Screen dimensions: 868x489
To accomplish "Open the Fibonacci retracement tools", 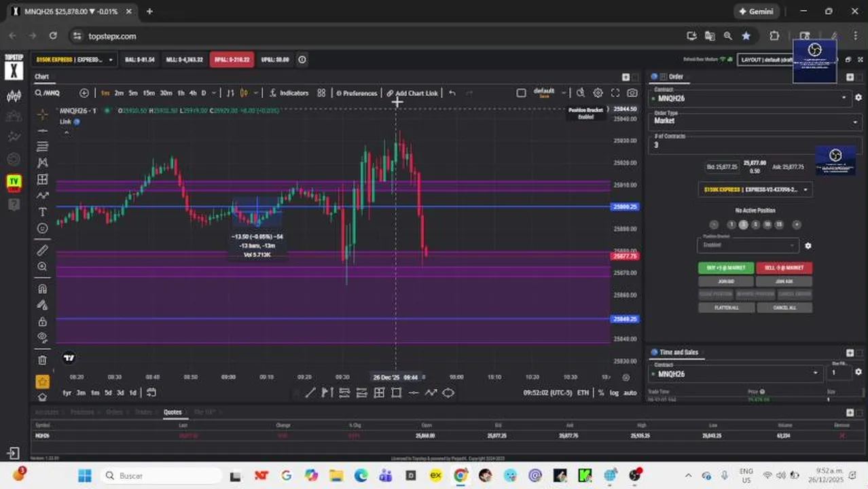I will point(42,147).
